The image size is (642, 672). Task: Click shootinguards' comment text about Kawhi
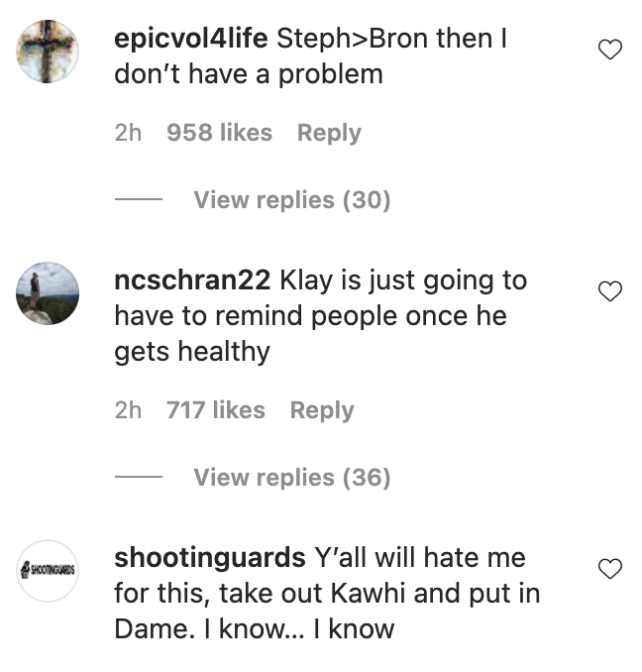pos(327,595)
